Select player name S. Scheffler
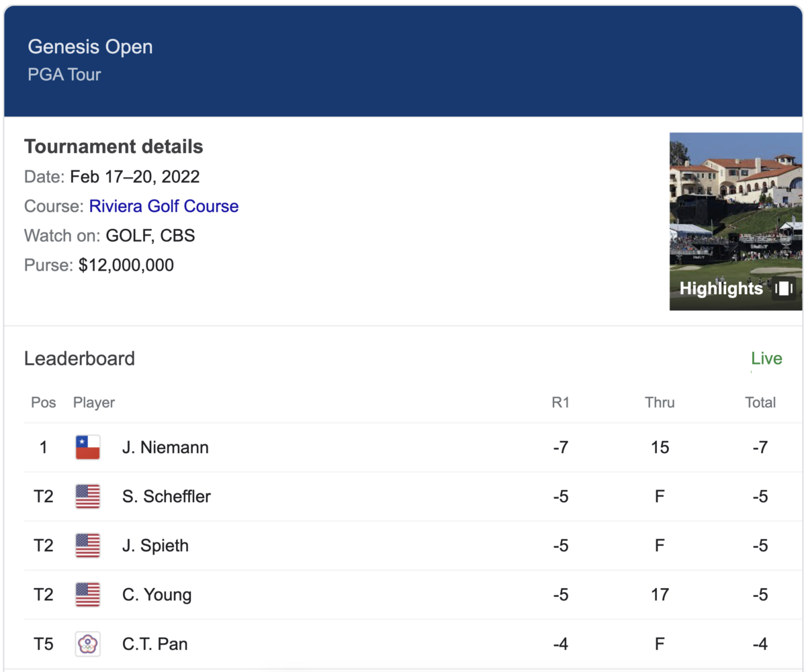Viewport: 806px width, 672px height. pyautogui.click(x=167, y=497)
